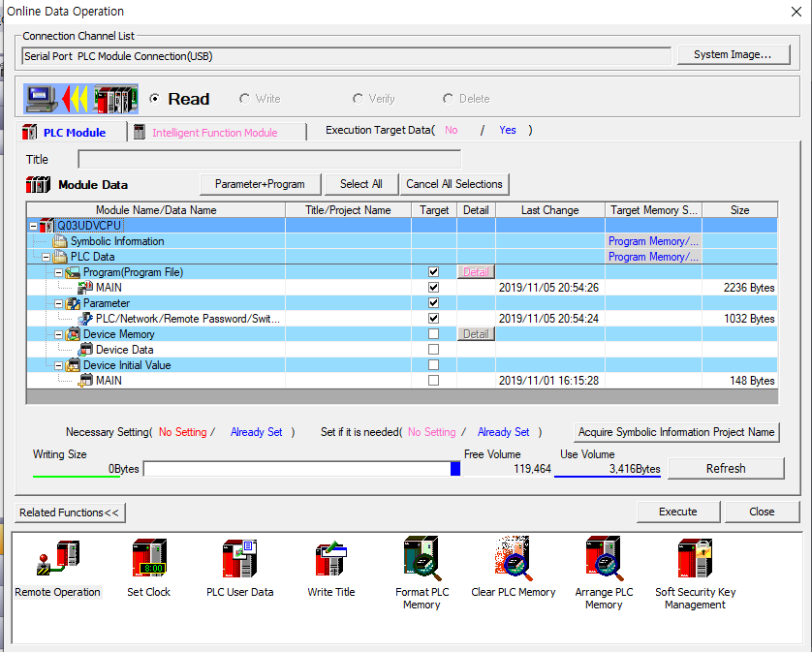Check Device Initial Value MAIN checkbox
The width and height of the screenshot is (812, 652).
click(433, 381)
